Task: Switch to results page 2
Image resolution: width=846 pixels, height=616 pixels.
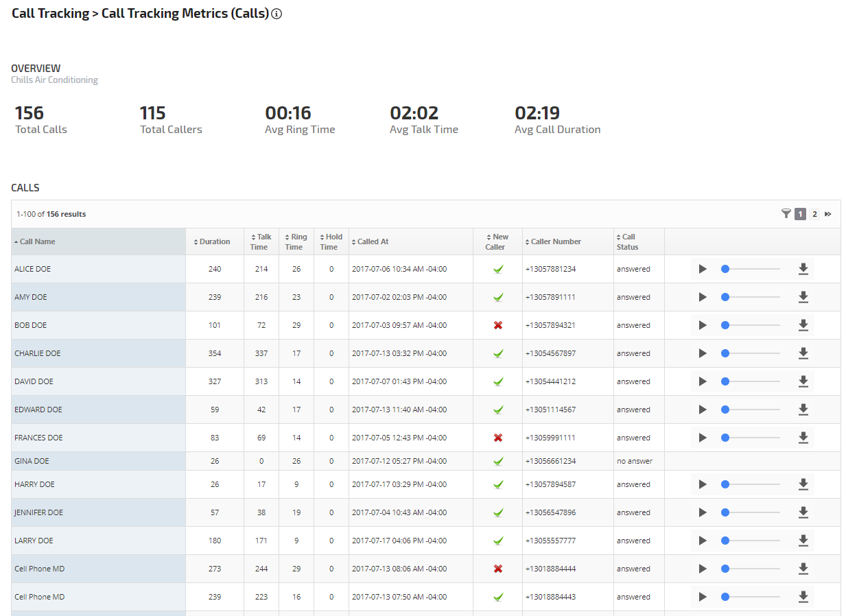Action: pyautogui.click(x=814, y=214)
